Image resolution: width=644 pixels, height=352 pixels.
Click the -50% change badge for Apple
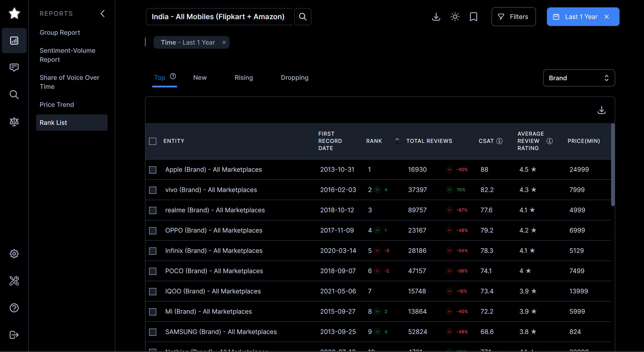[457, 170]
